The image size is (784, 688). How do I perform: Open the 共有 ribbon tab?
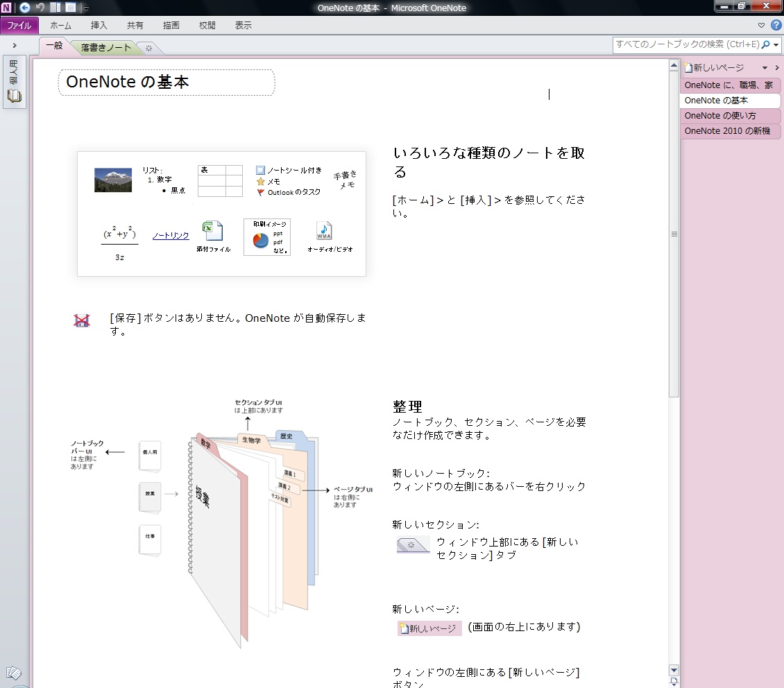click(x=135, y=26)
